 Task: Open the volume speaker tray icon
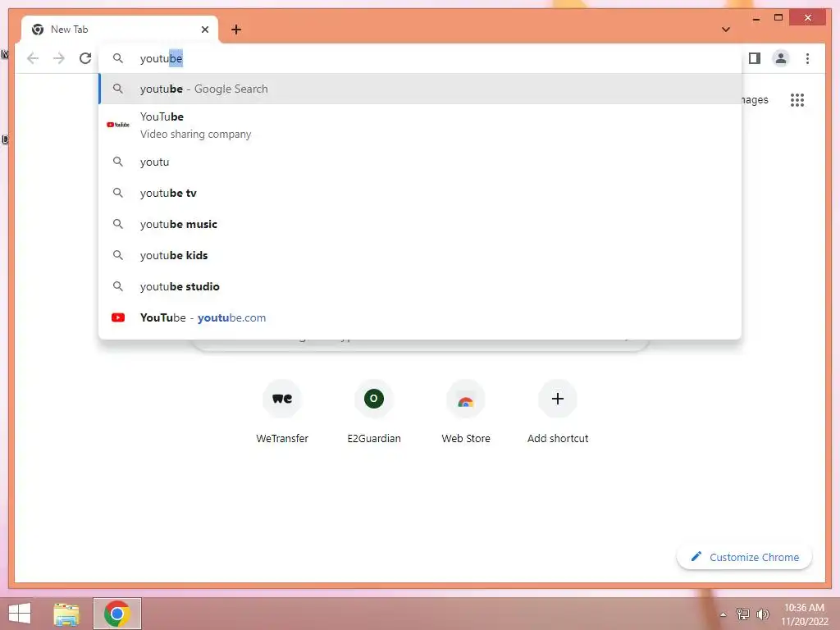click(x=763, y=614)
